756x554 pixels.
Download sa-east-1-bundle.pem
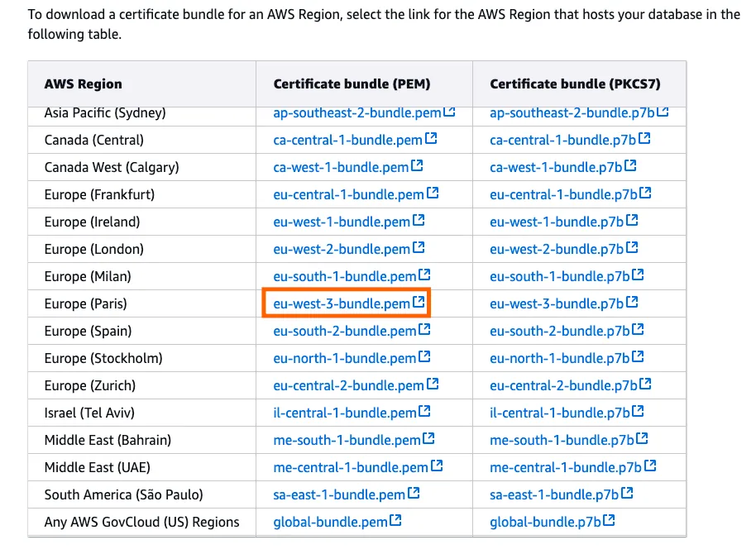coord(347,494)
